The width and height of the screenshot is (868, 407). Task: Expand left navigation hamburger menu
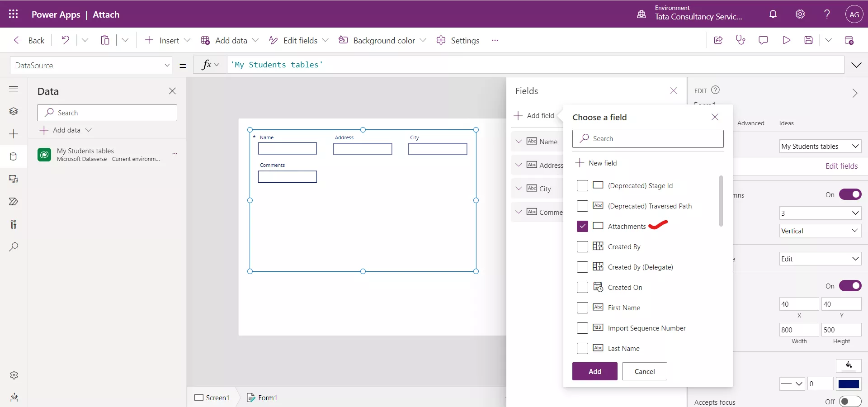click(x=14, y=89)
